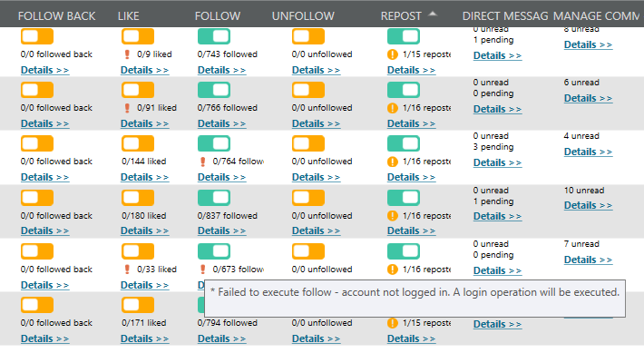The width and height of the screenshot is (644, 353).
Task: Open Details link under 0/33 liked
Action: click(144, 285)
